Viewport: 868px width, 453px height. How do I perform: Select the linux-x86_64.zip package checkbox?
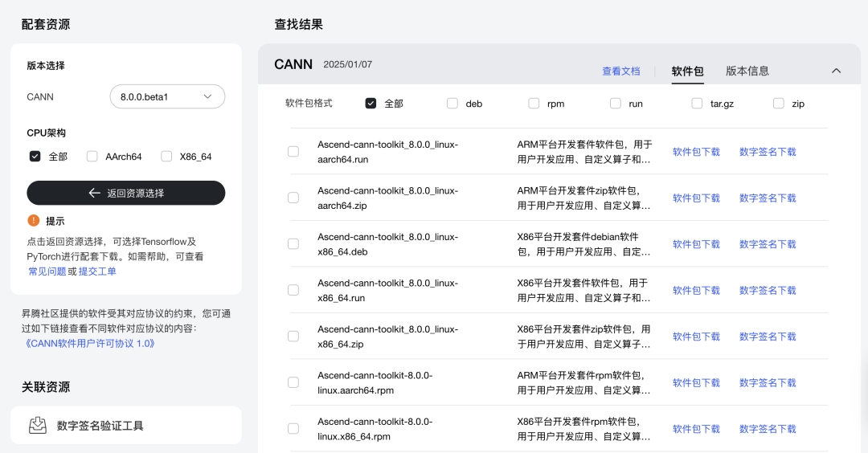(x=293, y=337)
